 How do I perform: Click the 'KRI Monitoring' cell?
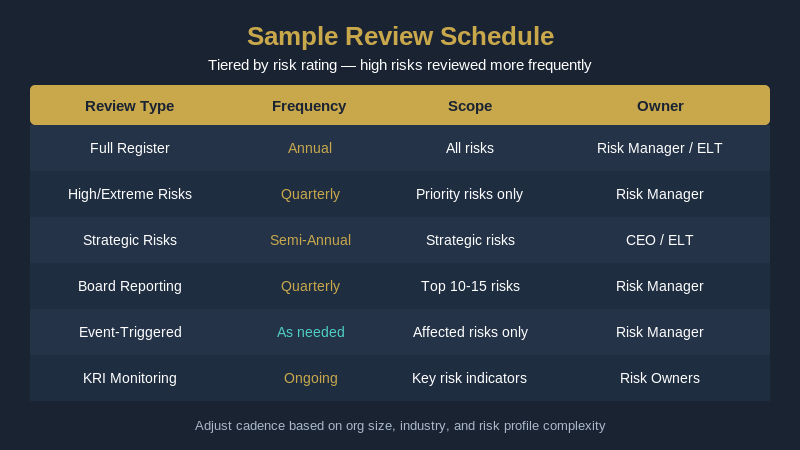point(130,378)
